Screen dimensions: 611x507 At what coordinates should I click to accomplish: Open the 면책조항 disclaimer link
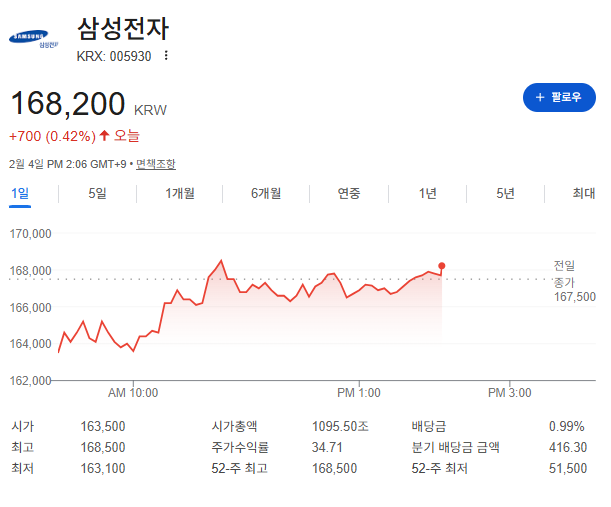click(x=156, y=164)
